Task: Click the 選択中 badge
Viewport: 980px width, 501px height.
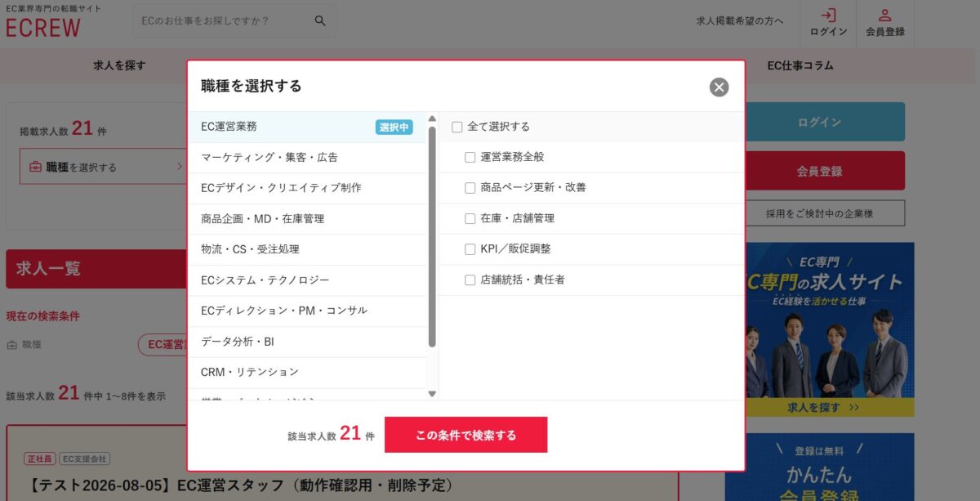Action: [x=394, y=127]
